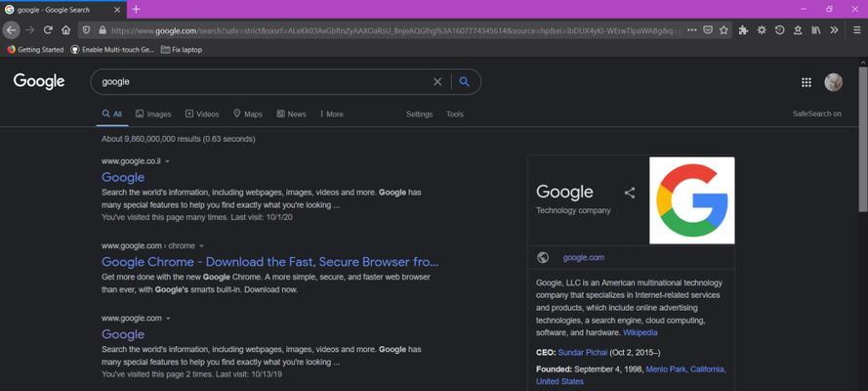Open the extensions puzzle-piece icon

[x=743, y=30]
